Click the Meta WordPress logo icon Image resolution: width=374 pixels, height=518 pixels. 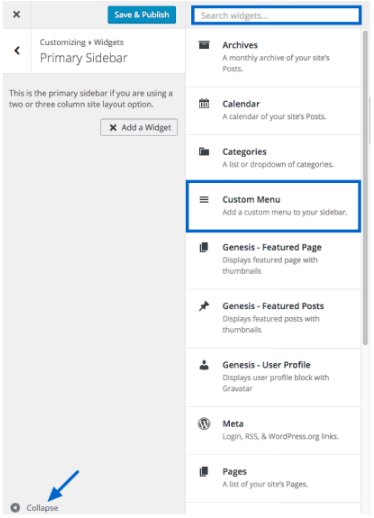coord(204,424)
